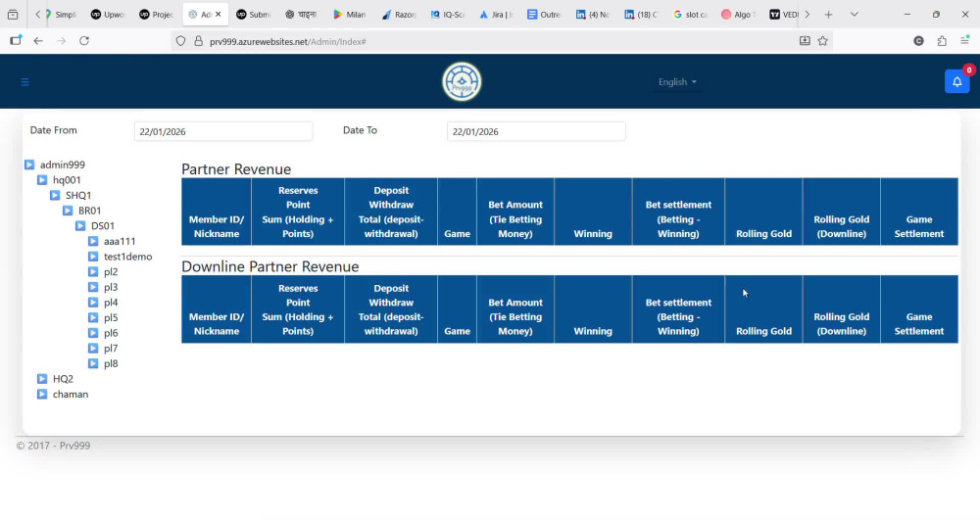The image size is (980, 520).
Task: Click Partner Revenue Bet Amount header
Action: coord(515,212)
